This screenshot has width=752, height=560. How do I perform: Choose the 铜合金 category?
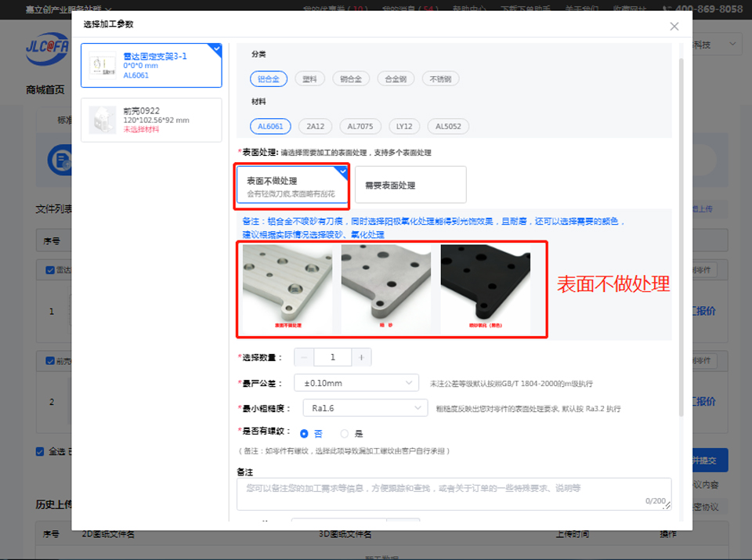[x=351, y=79]
